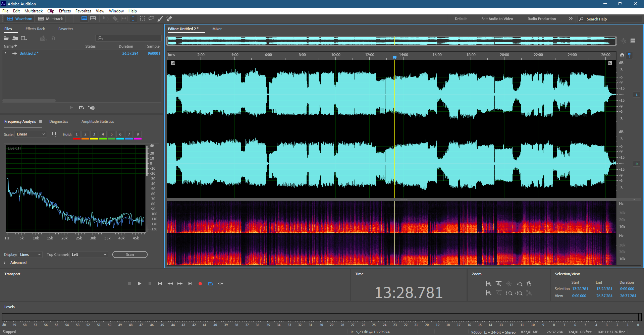Select the Paintbrush Selection tool
The width and height of the screenshot is (644, 335).
point(160,19)
